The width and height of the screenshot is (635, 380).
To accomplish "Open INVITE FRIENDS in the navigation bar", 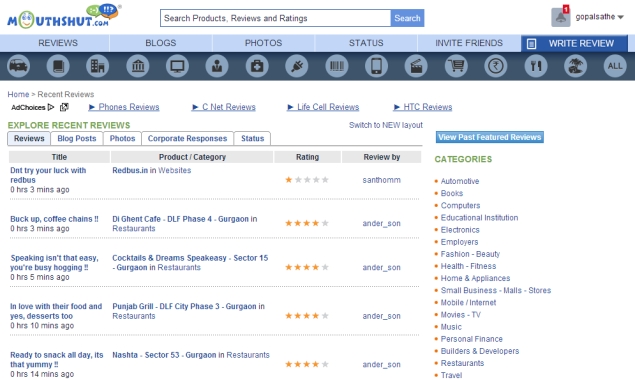I will [469, 43].
